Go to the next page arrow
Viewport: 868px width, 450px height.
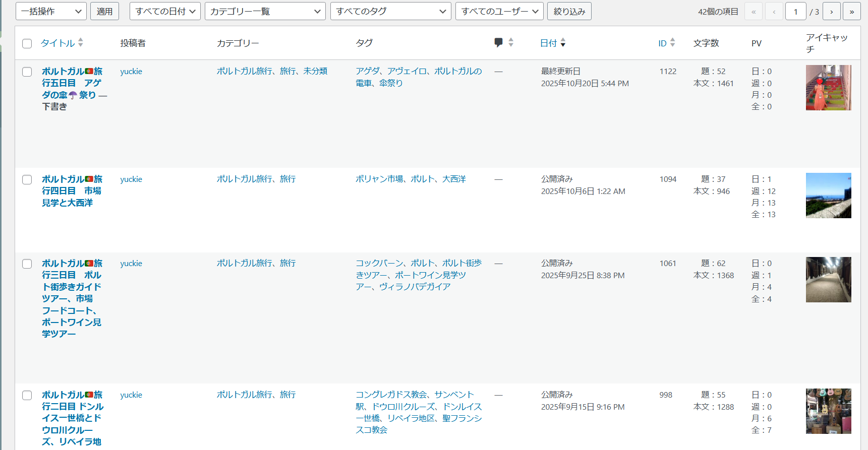[x=831, y=12]
